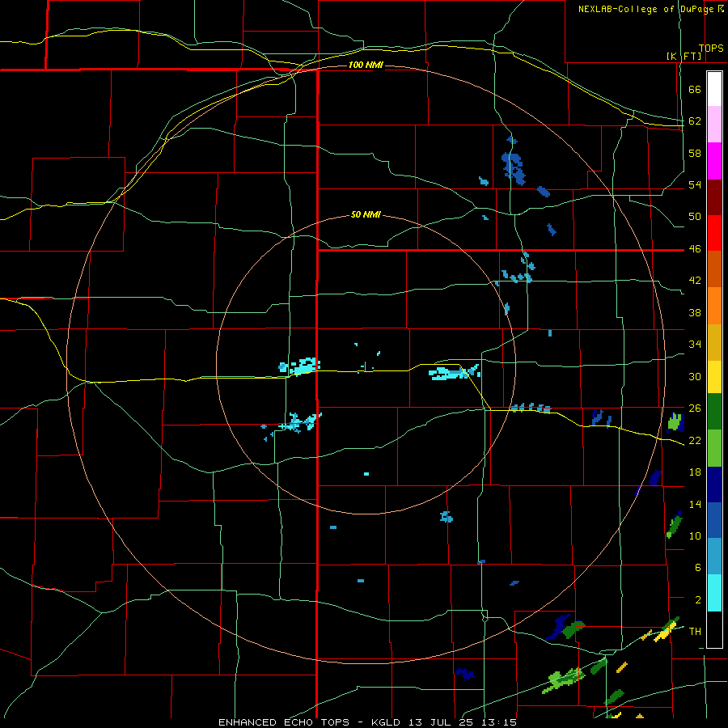Select the white swatch in legend
This screenshot has width=728, height=728.
click(714, 89)
